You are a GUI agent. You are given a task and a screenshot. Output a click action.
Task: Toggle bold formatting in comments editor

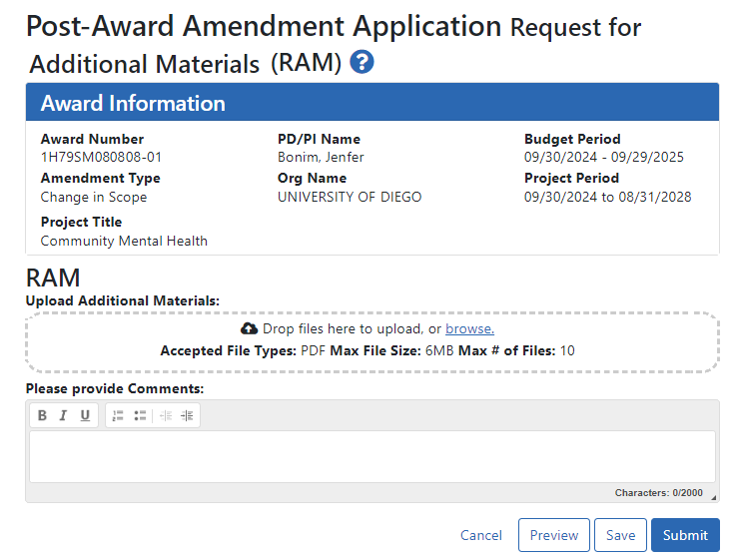click(x=42, y=415)
